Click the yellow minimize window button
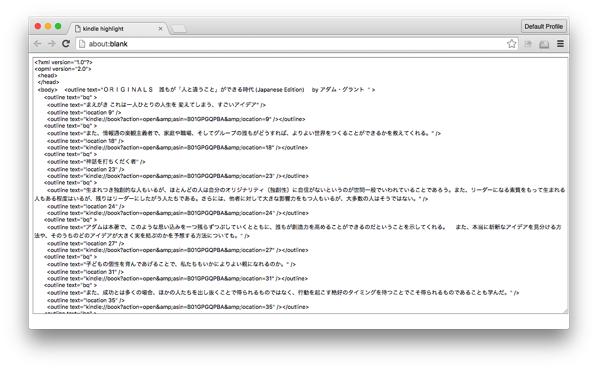Viewport: 598px width, 370px height. [48, 26]
